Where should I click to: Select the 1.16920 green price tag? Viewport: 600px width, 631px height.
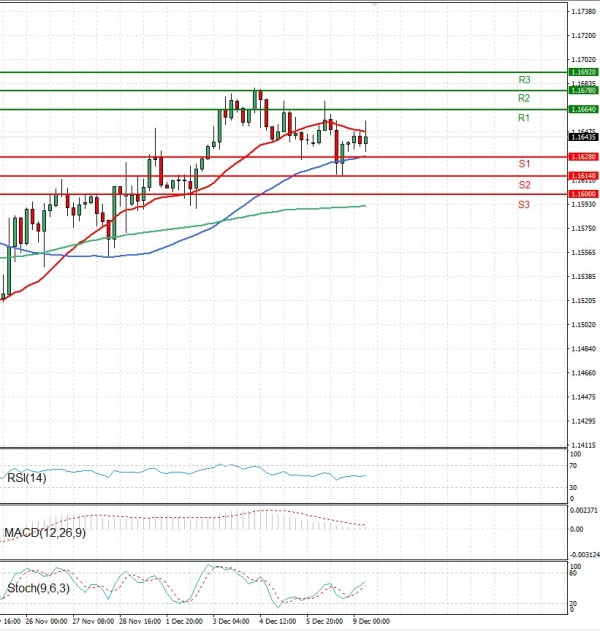pyautogui.click(x=583, y=72)
